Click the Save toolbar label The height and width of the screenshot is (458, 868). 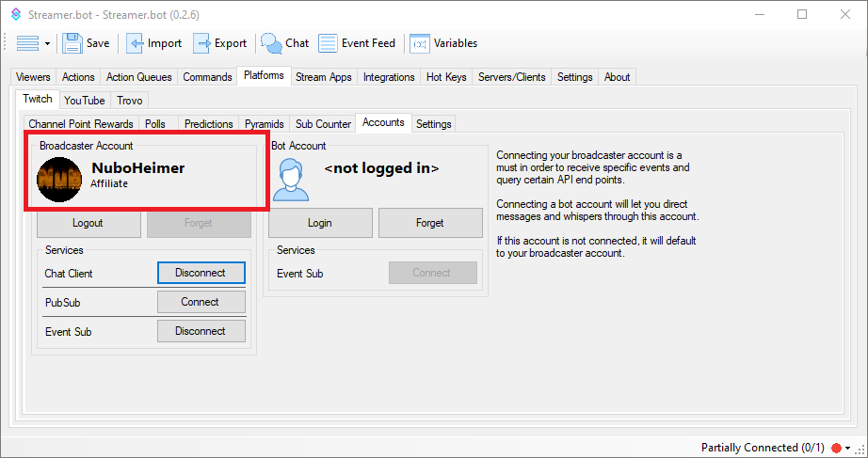click(98, 43)
